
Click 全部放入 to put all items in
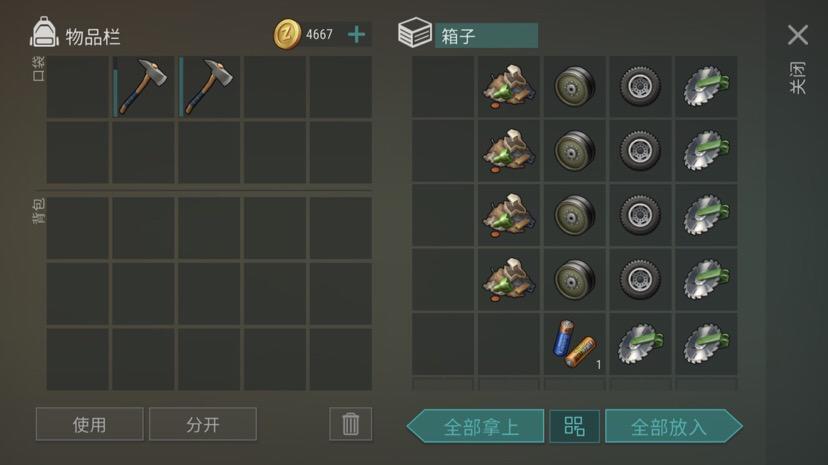(674, 426)
